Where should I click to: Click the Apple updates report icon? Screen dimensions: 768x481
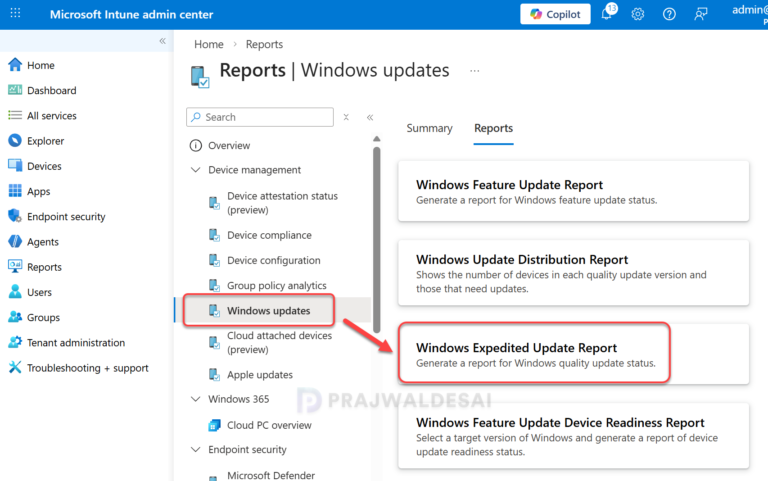(x=214, y=375)
